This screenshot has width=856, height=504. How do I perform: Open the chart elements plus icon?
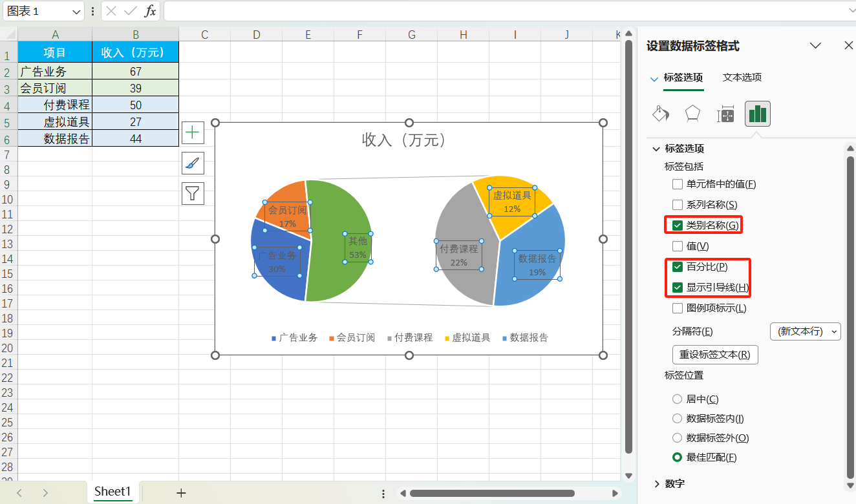click(x=192, y=132)
